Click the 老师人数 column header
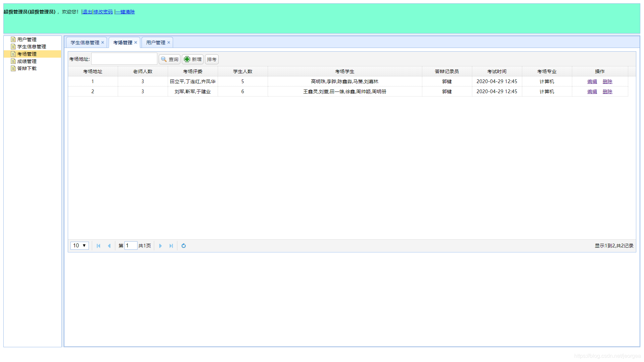 143,71
